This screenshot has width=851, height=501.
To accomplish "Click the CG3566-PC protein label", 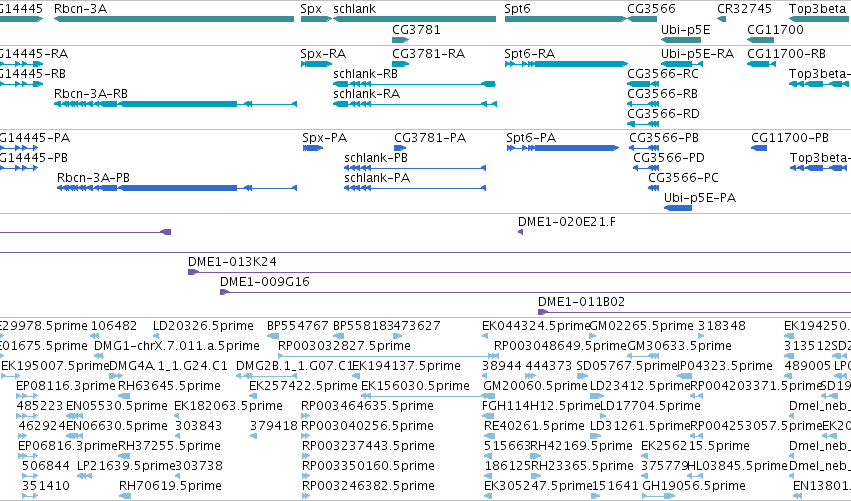I will click(683, 178).
